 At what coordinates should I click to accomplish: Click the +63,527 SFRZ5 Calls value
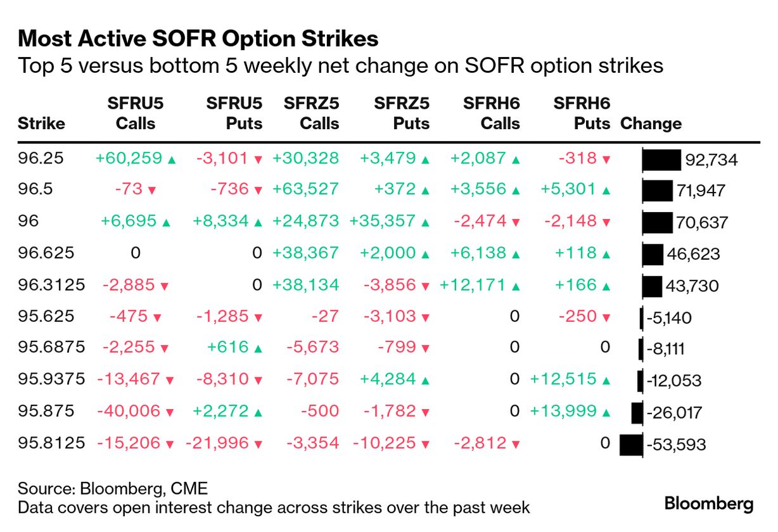305,189
